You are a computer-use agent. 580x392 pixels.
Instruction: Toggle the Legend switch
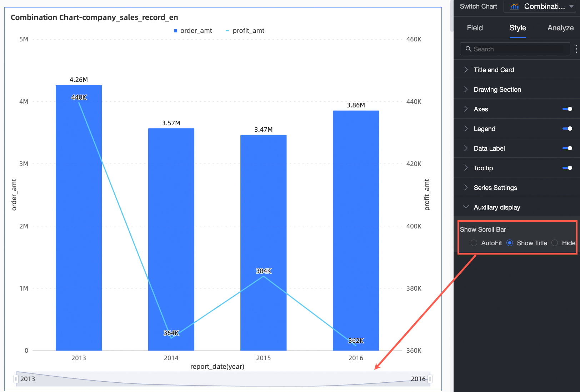pos(567,129)
